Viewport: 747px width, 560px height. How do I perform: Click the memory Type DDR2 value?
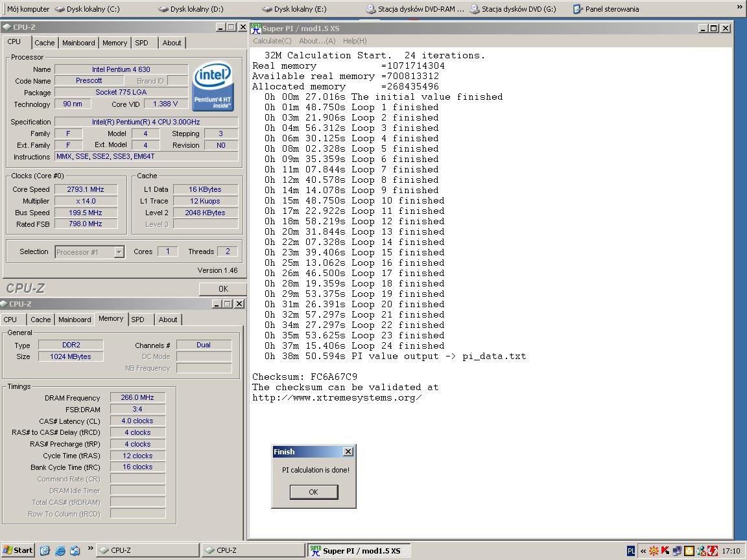click(71, 345)
